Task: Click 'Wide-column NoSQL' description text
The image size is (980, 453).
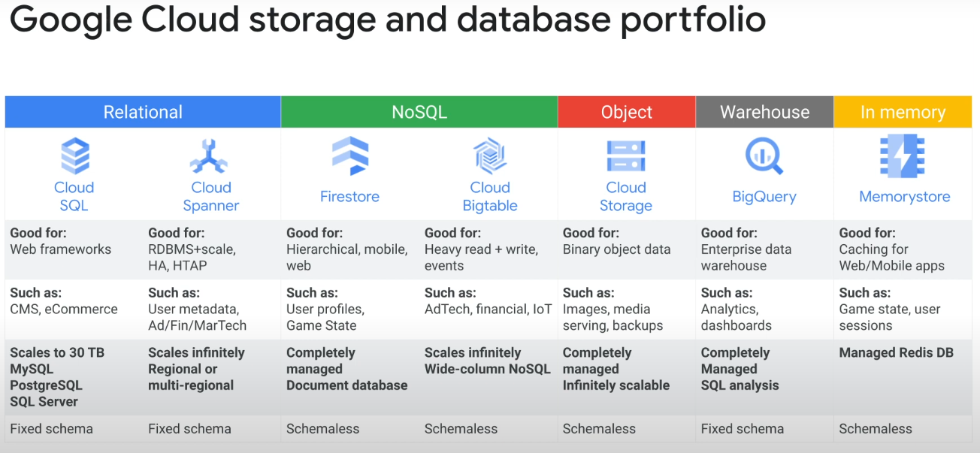Action: 488,369
